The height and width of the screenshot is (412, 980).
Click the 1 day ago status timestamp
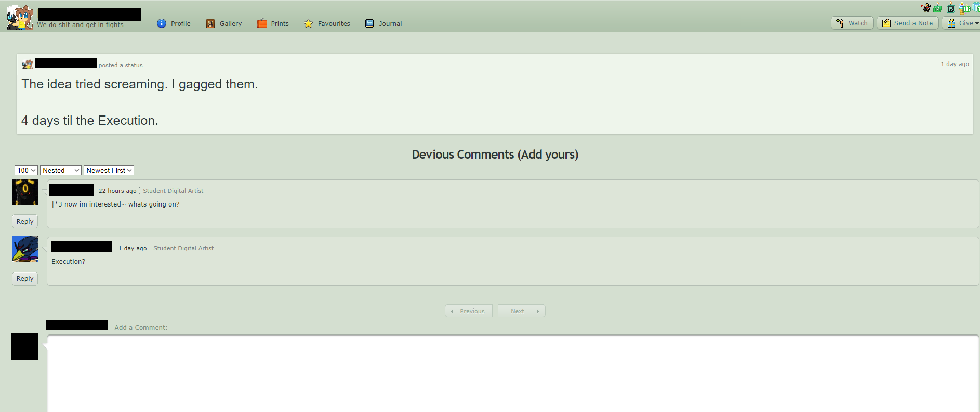tap(955, 64)
